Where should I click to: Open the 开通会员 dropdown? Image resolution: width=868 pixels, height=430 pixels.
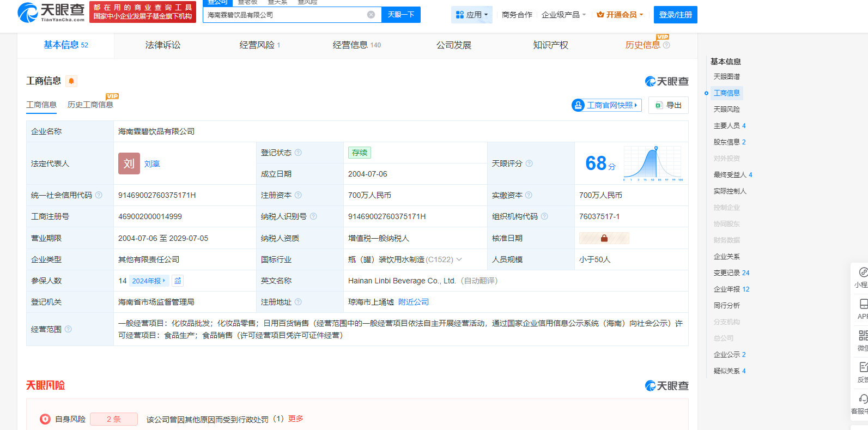tap(620, 15)
